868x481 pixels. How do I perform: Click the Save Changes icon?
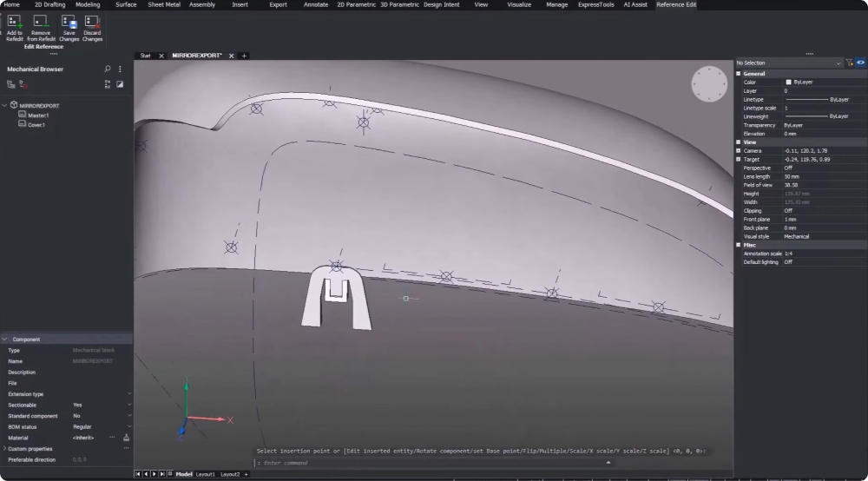pos(69,23)
